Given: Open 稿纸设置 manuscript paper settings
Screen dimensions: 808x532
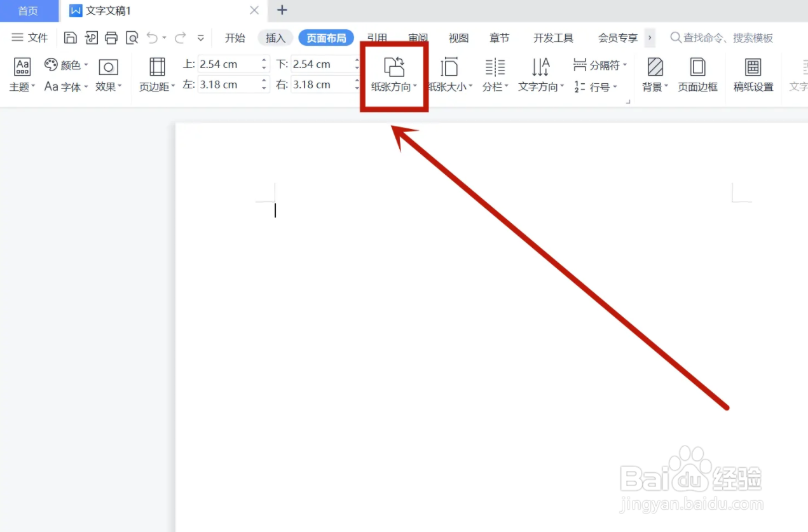Looking at the screenshot, I should click(x=753, y=74).
